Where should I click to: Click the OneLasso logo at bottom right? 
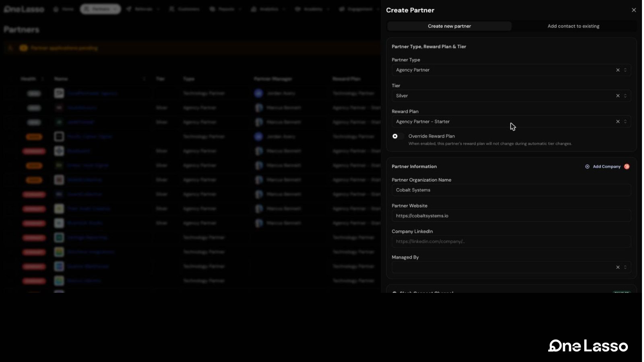(x=588, y=346)
